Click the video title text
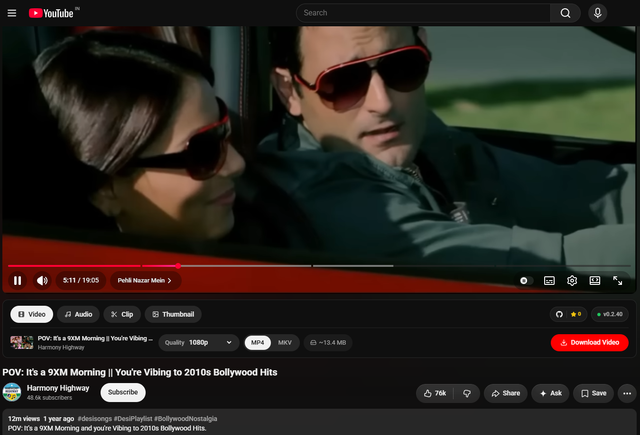The height and width of the screenshot is (435, 640). 140,372
